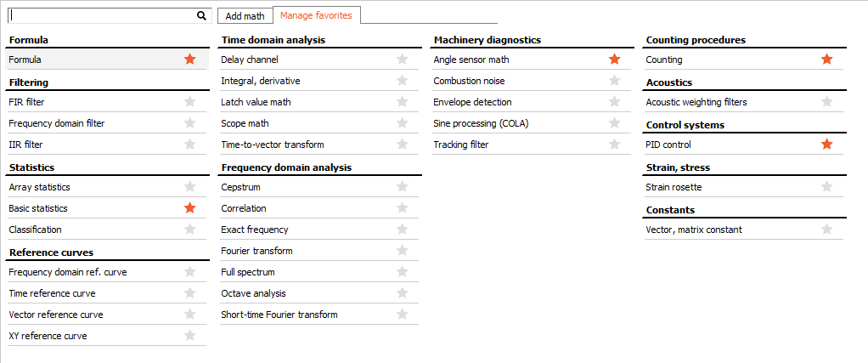Favorite the FIR filter star

tap(190, 102)
